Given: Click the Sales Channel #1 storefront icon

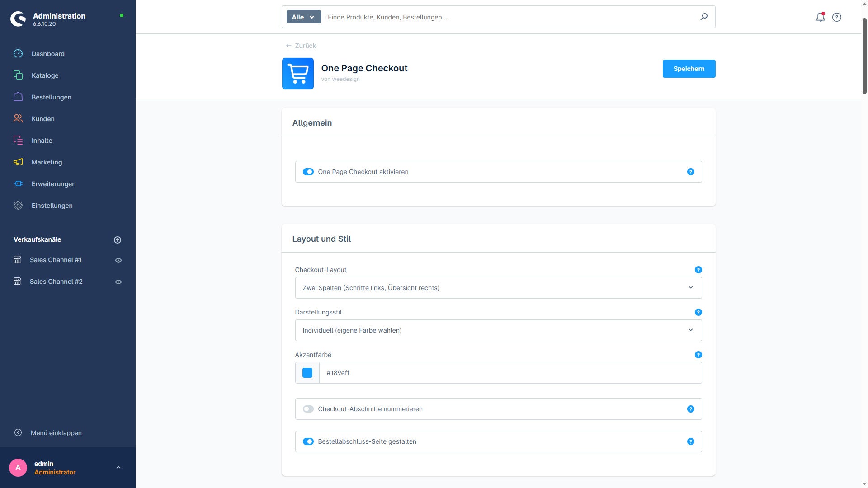Looking at the screenshot, I should (17, 260).
